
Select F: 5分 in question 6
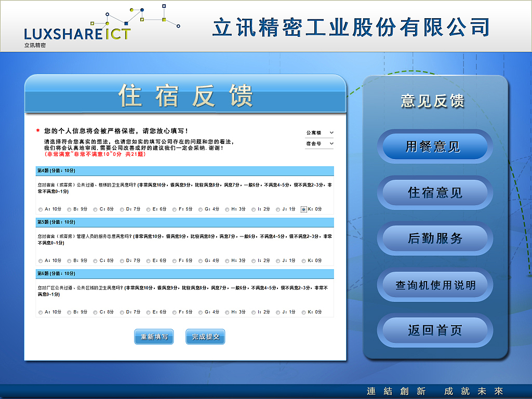[175, 312]
